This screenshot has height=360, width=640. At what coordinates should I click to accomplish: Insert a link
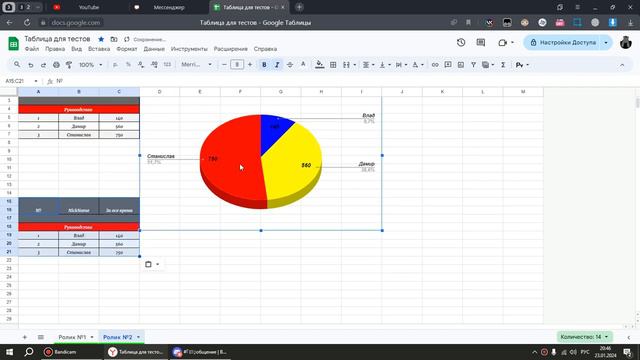pos(435,65)
